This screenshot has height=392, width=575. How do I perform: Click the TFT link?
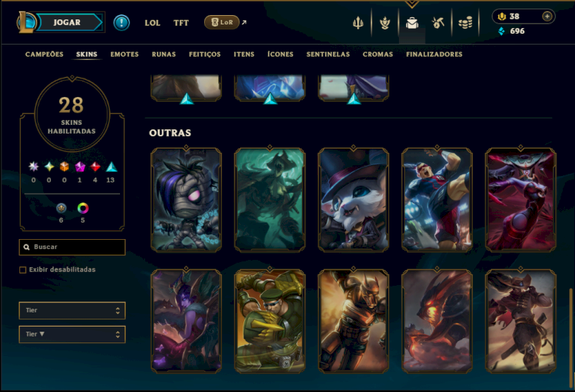(x=181, y=23)
